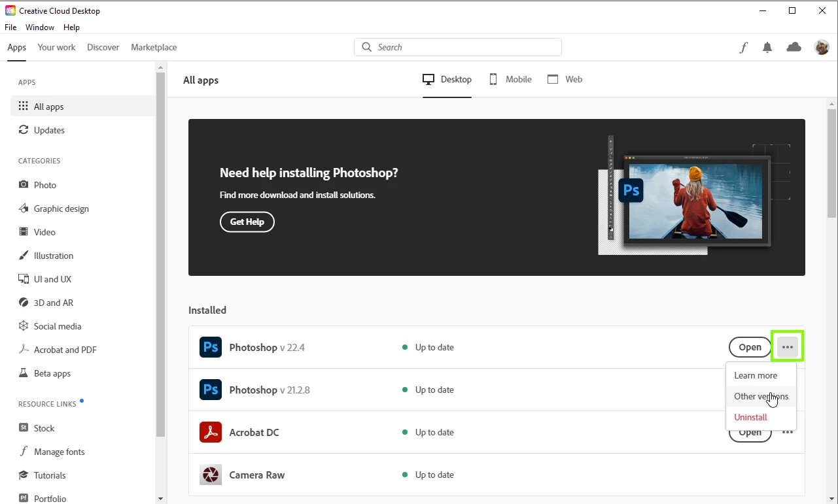
Task: Open the account profile avatar
Action: coord(822,47)
